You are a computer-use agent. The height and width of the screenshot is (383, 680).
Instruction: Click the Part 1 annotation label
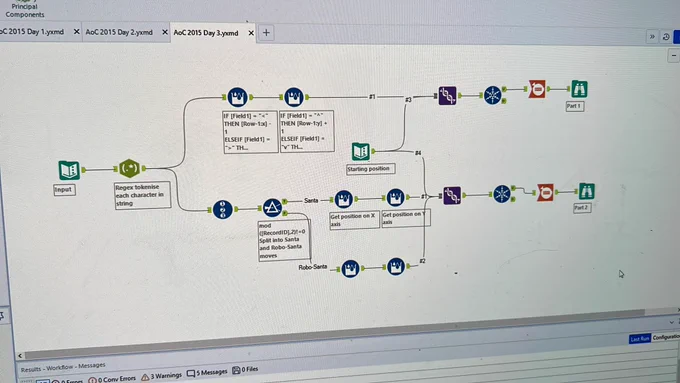pos(575,106)
